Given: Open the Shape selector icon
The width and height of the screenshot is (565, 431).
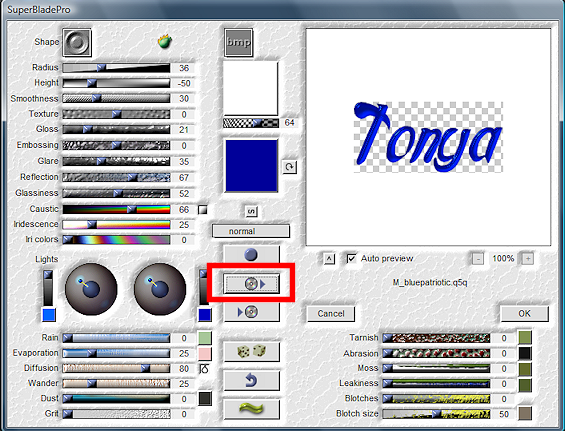Looking at the screenshot, I should pyautogui.click(x=77, y=42).
